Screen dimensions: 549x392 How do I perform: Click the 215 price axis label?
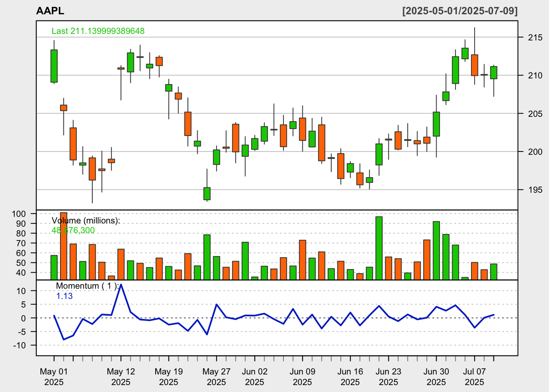coord(535,38)
